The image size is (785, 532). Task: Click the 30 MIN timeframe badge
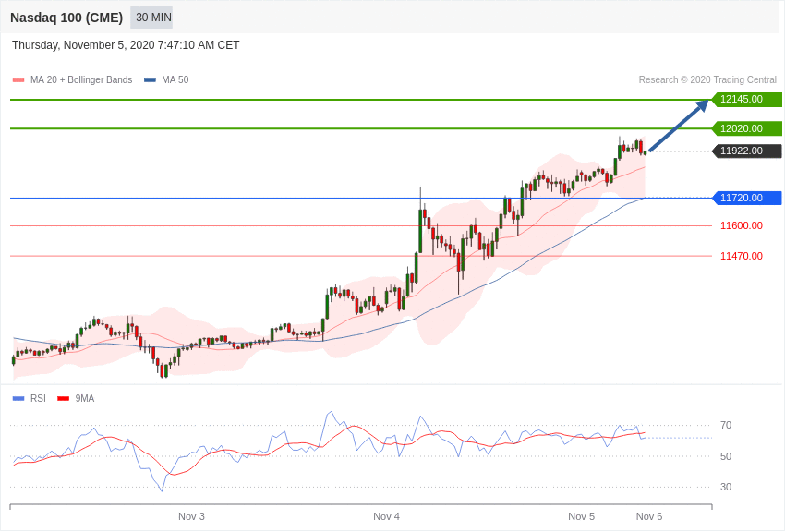[x=151, y=18]
